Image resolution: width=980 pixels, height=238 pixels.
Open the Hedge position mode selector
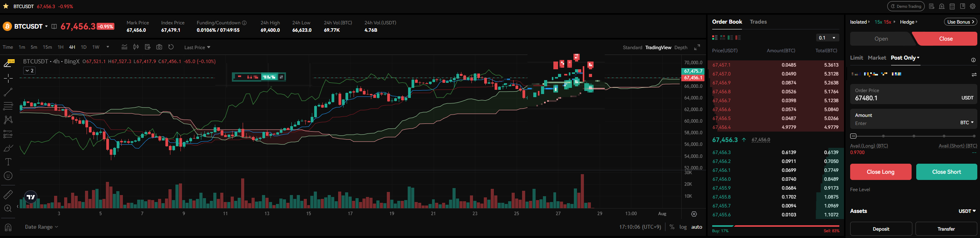(909, 22)
